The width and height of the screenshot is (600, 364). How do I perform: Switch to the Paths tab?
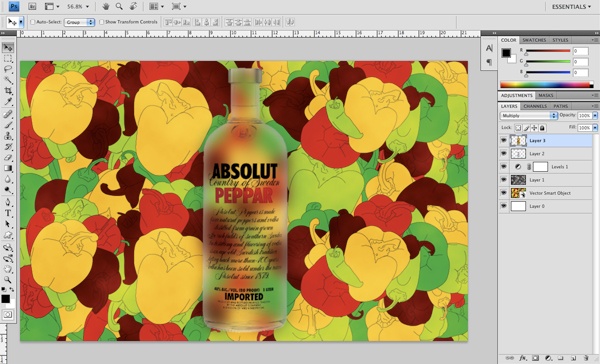click(x=561, y=106)
